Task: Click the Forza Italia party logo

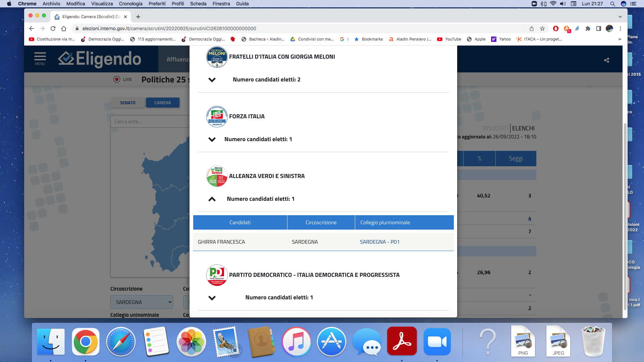Action: 217,117
